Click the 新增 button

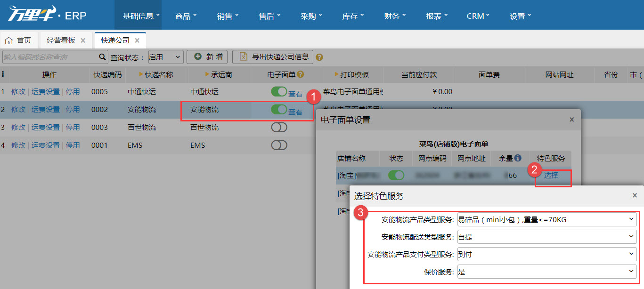207,57
